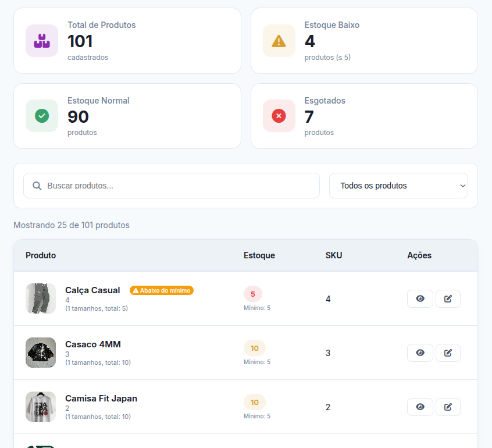Click Mínimo: 5 under Camisa Fit Japan stock
492x448 pixels.
pos(257,416)
